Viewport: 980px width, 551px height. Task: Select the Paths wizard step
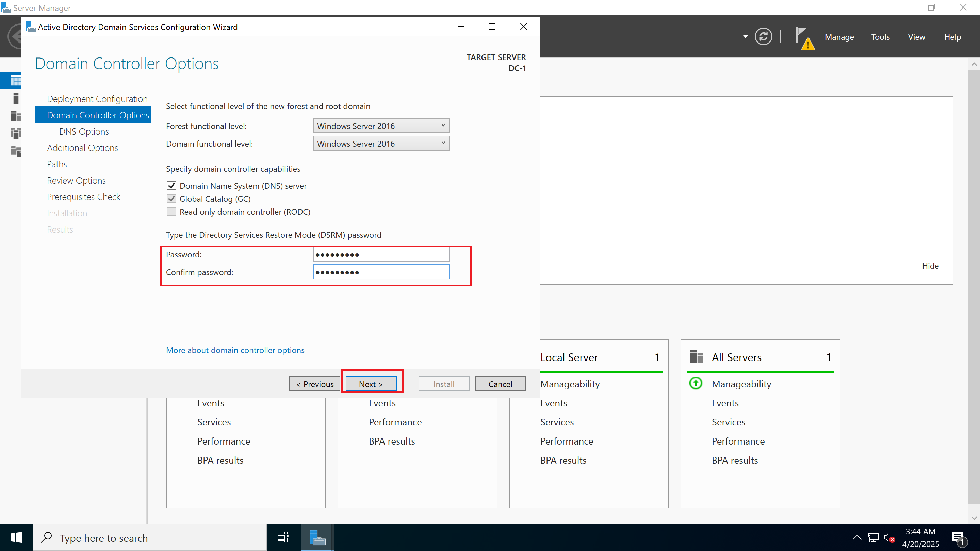pyautogui.click(x=57, y=164)
